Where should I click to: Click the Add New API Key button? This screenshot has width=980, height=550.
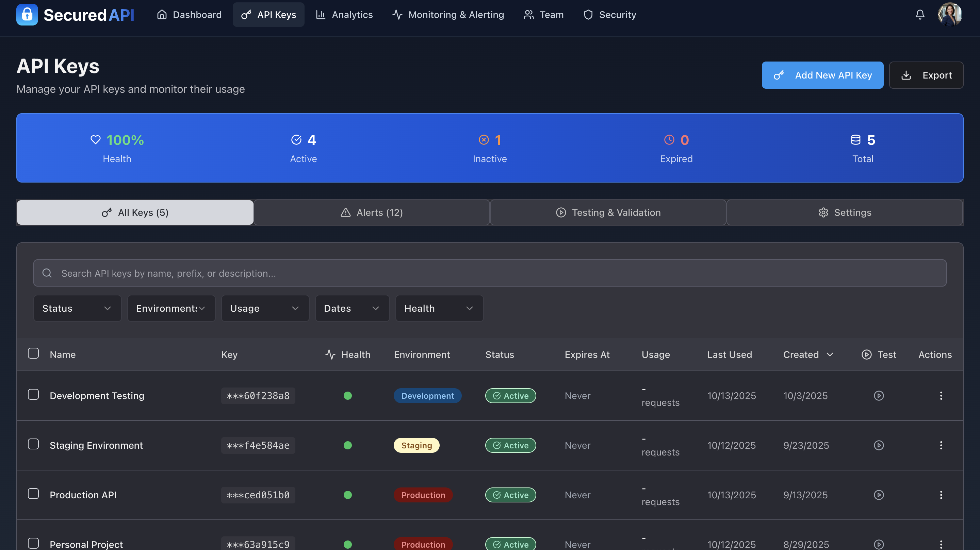point(822,75)
